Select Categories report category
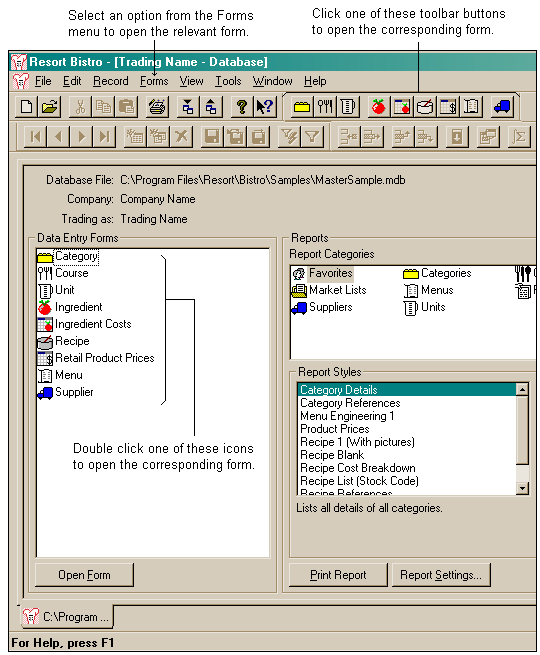Screen dimensions: 540x655 click(x=437, y=273)
